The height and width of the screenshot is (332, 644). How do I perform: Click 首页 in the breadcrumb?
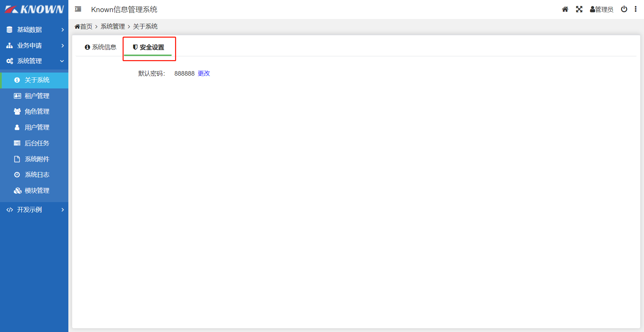tap(86, 27)
